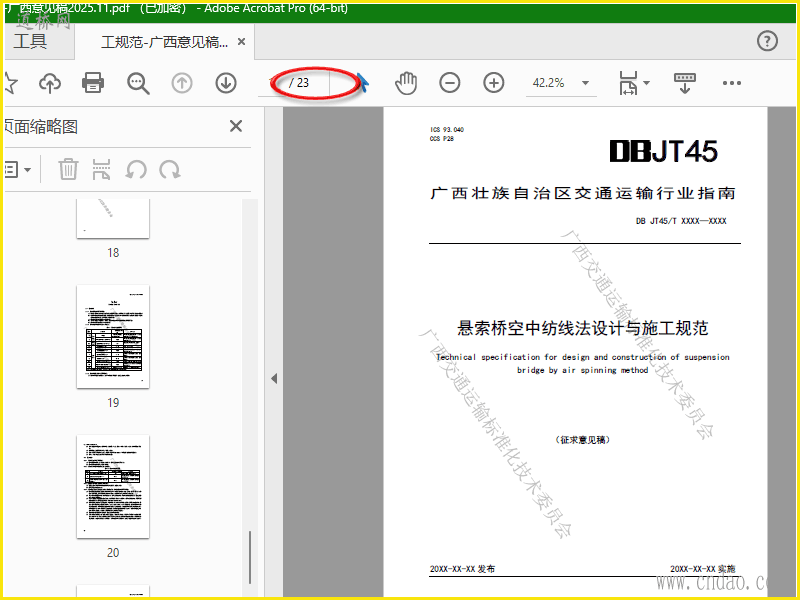Screen dimensions: 800x600
Task: Open the Tools tab
Action: tap(31, 41)
